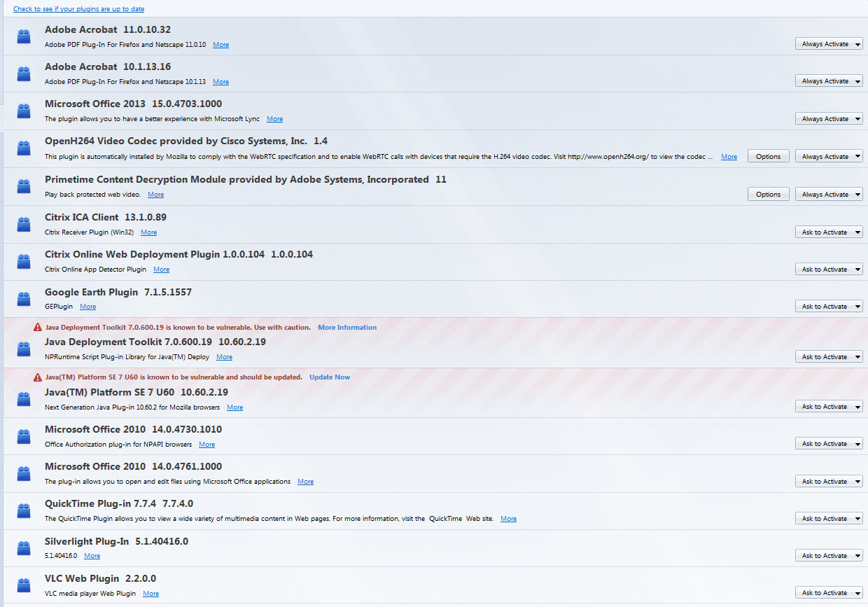
Task: Click the Microsoft Office 2013 plugin icon
Action: pyautogui.click(x=24, y=111)
